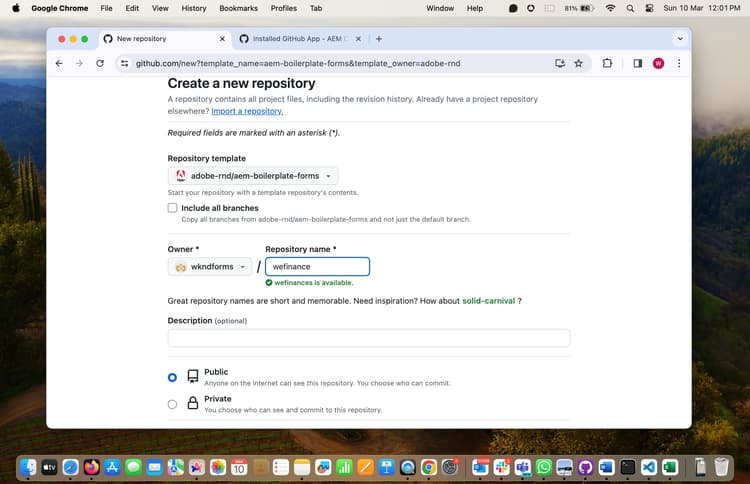
Task: Open Messages from the dock
Action: (x=133, y=467)
